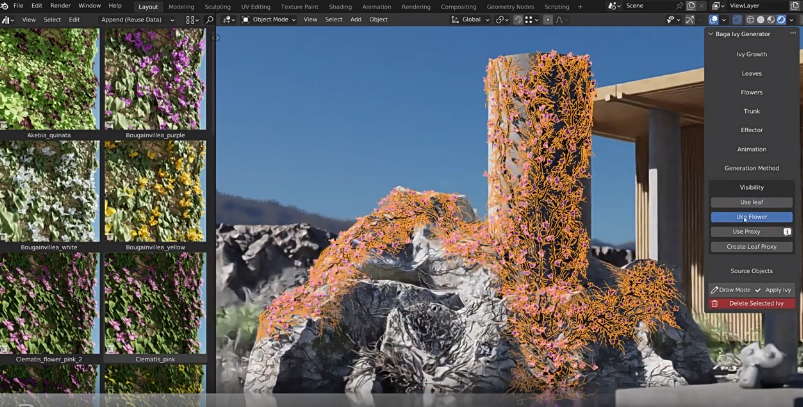Click the transform orientation axes icon
Screen dimensions: 803x407
click(455, 19)
